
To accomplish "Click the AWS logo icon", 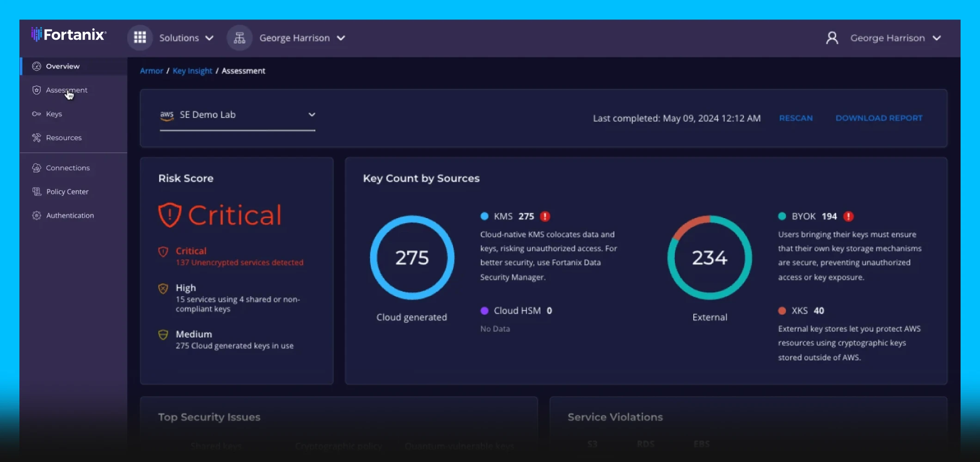I will (x=167, y=115).
